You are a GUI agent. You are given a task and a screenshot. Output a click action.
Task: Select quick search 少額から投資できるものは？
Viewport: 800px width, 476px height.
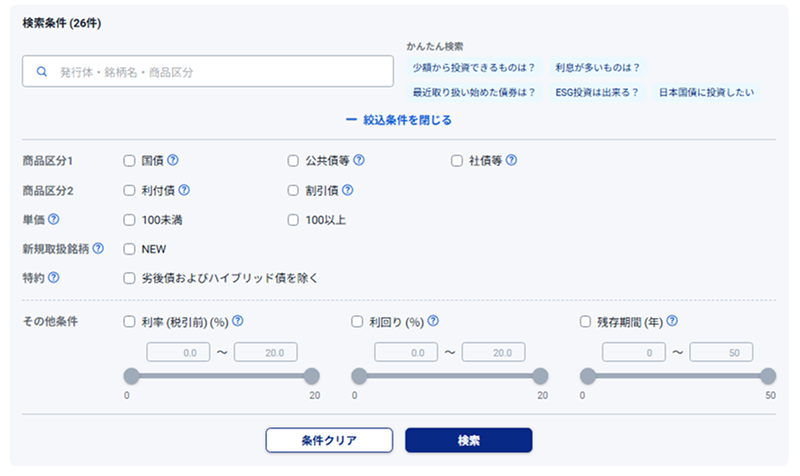click(x=474, y=68)
